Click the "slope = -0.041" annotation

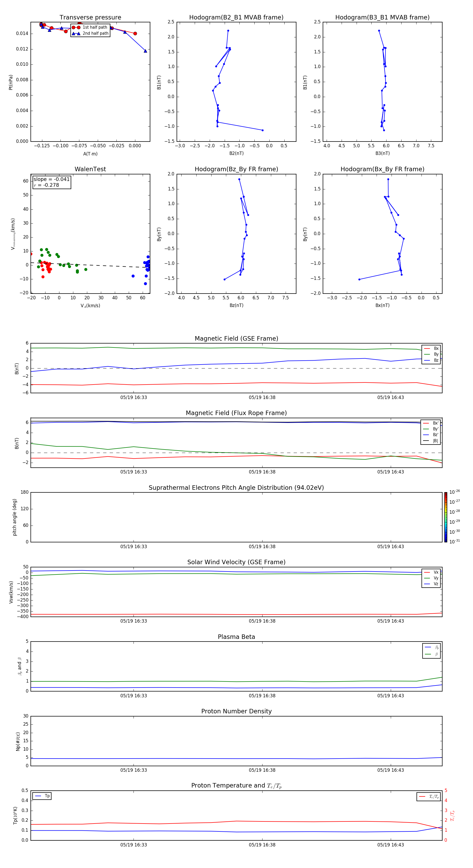[52, 179]
